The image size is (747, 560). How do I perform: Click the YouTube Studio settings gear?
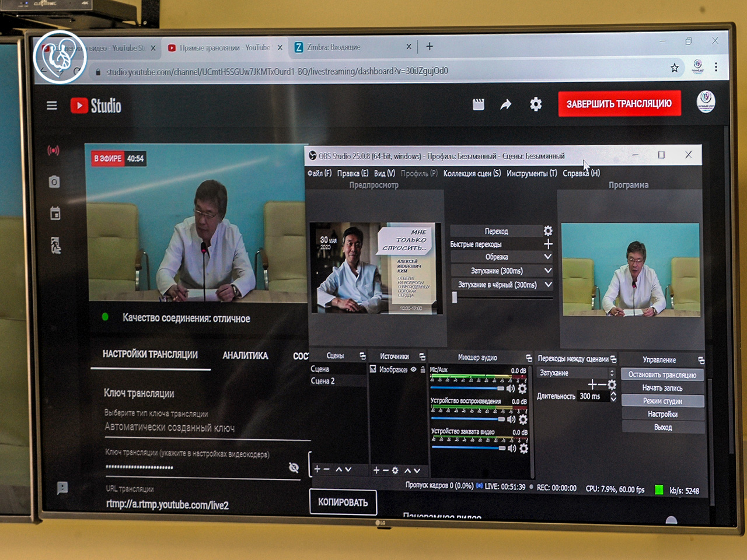[x=535, y=104]
